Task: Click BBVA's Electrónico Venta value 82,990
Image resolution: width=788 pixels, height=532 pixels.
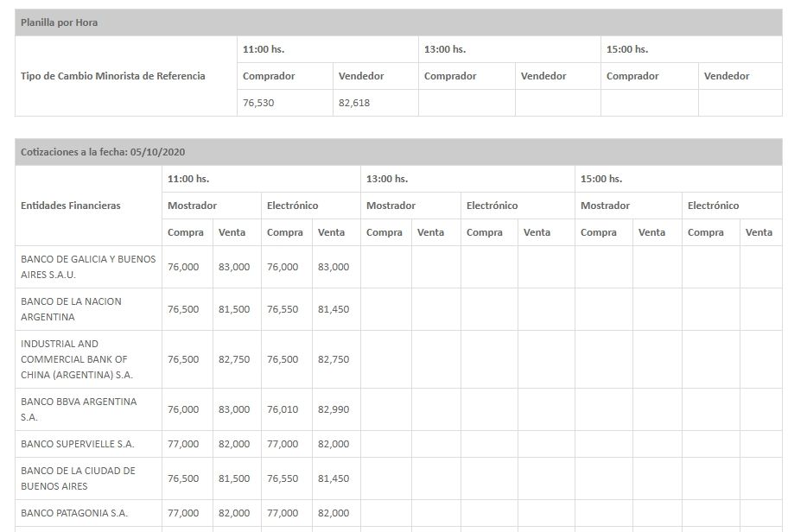Action: pyautogui.click(x=334, y=409)
